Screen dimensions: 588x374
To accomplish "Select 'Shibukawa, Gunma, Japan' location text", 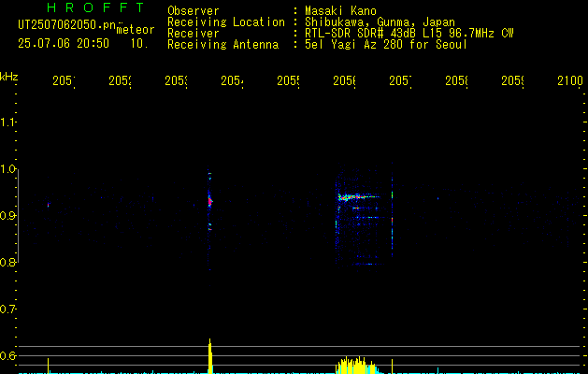I will (x=380, y=22).
